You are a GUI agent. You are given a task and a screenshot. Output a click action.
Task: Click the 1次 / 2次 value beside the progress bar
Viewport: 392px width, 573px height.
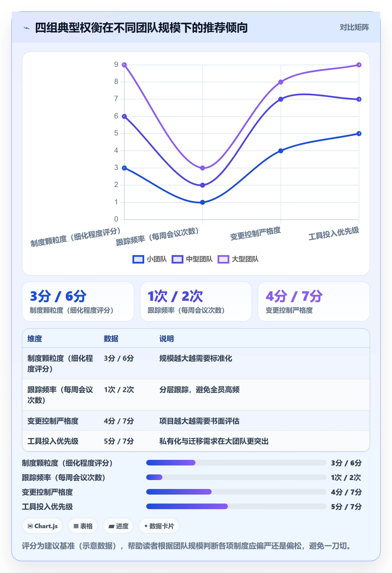(346, 477)
